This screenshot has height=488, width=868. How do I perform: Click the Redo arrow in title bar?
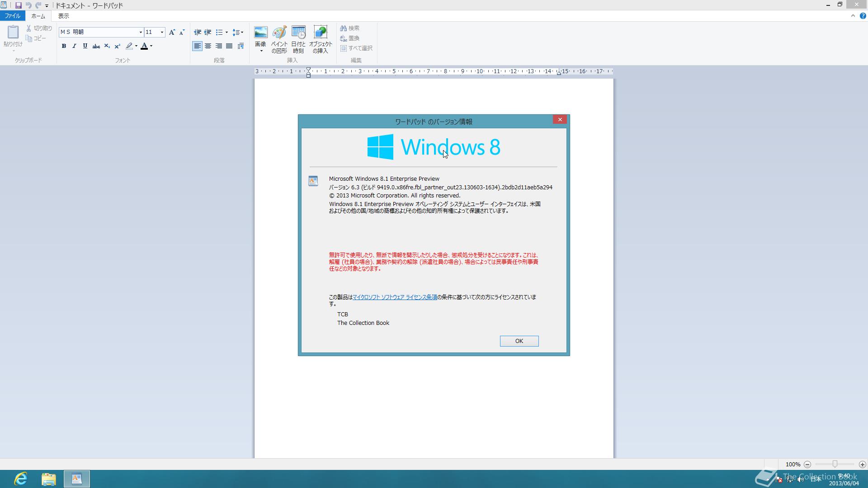tap(38, 5)
